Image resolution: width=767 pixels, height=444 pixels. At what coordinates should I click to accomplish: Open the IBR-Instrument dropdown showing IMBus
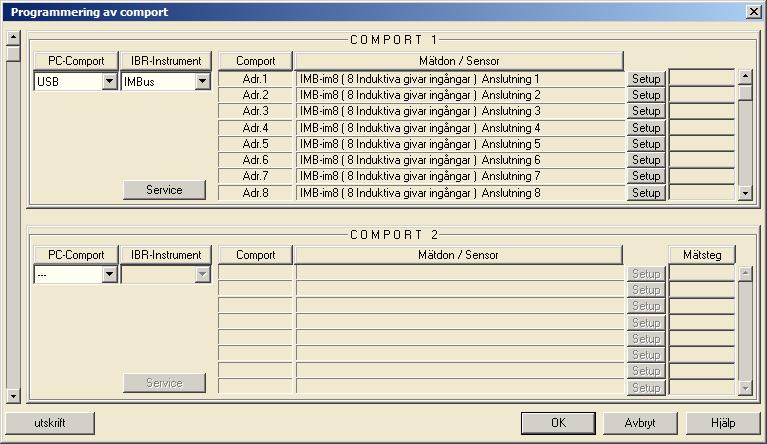point(166,81)
